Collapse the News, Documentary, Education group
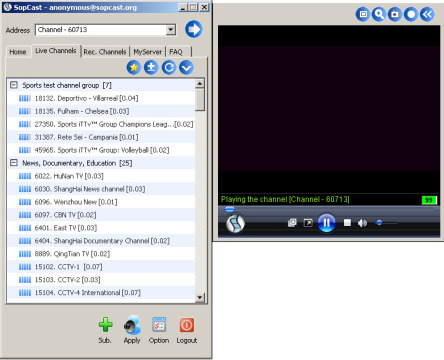The image size is (444, 360). [x=14, y=163]
